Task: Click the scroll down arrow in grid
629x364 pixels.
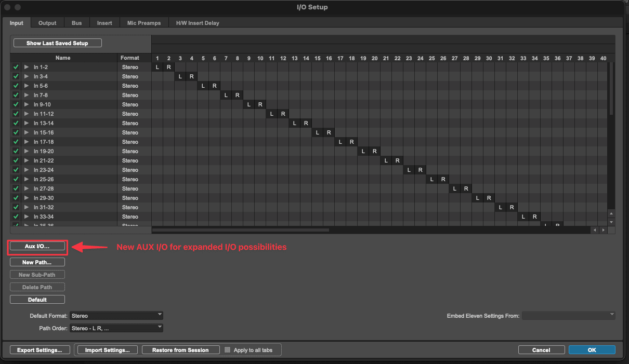Action: click(x=611, y=222)
